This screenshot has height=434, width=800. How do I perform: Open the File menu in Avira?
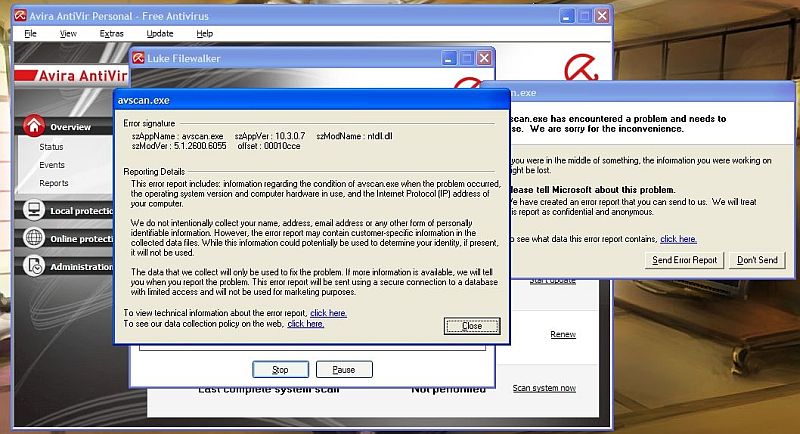30,34
